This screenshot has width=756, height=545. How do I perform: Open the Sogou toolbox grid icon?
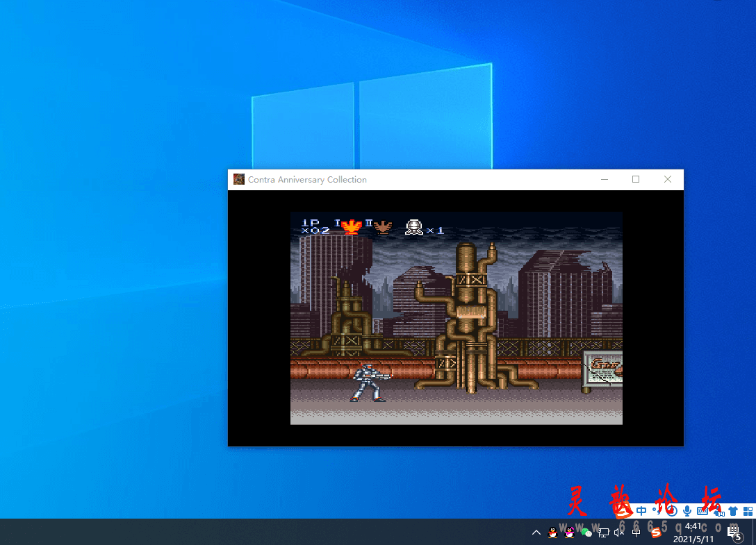[748, 511]
